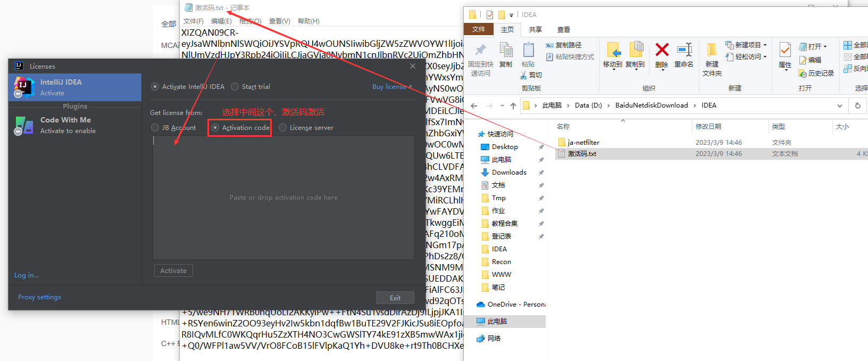
Task: Open the Proxy settings link
Action: pyautogui.click(x=39, y=297)
